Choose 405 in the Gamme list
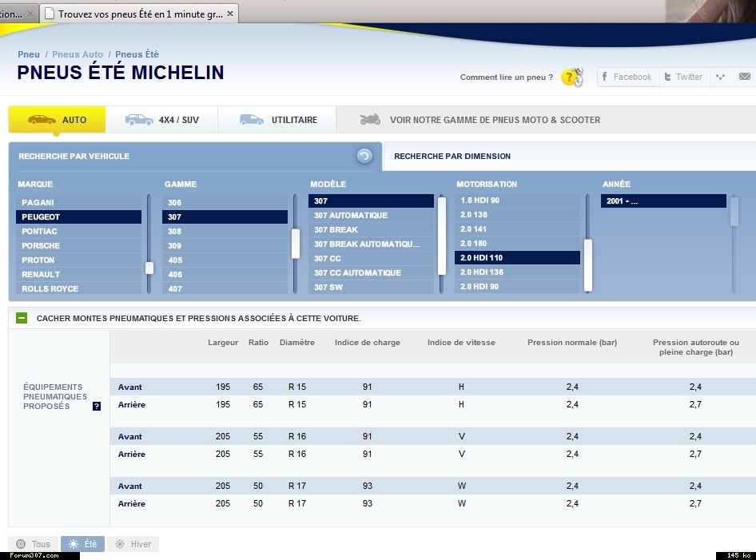The width and height of the screenshot is (756, 560). coord(225,260)
